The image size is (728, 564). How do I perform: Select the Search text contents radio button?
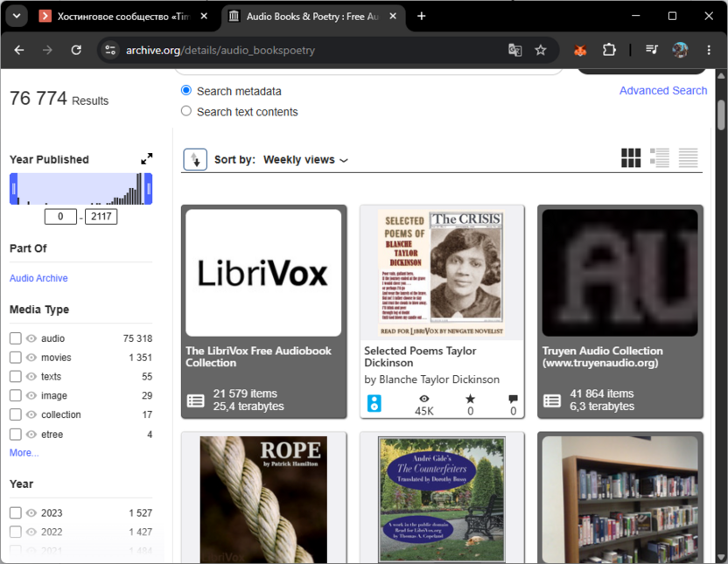point(186,111)
